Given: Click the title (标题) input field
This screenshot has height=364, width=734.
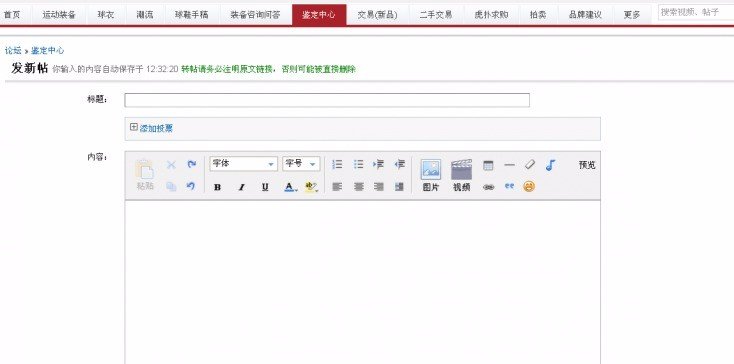Looking at the screenshot, I should tap(327, 100).
